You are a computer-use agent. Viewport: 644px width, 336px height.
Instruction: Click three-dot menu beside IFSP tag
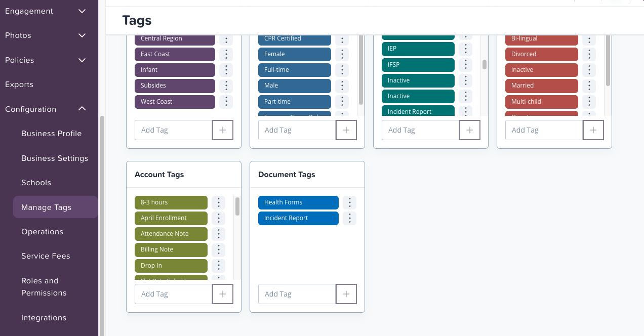tap(465, 65)
